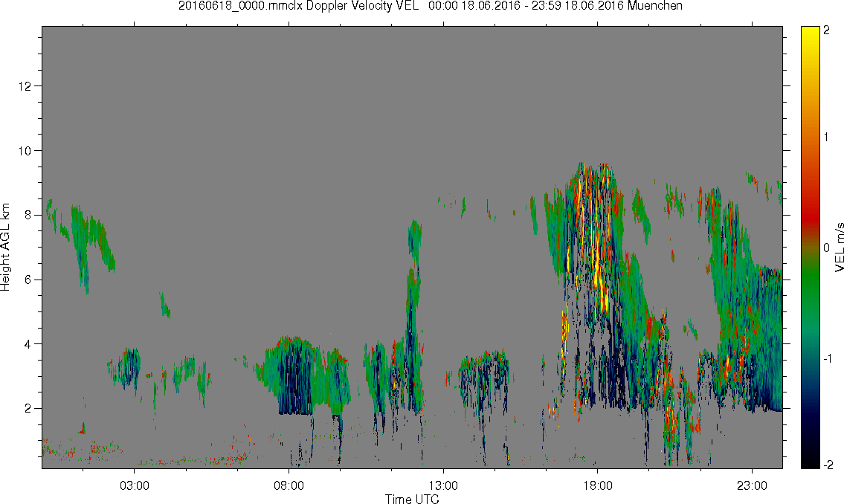Image resolution: width=844 pixels, height=504 pixels.
Task: Click the plot title text at top
Action: pos(431,6)
